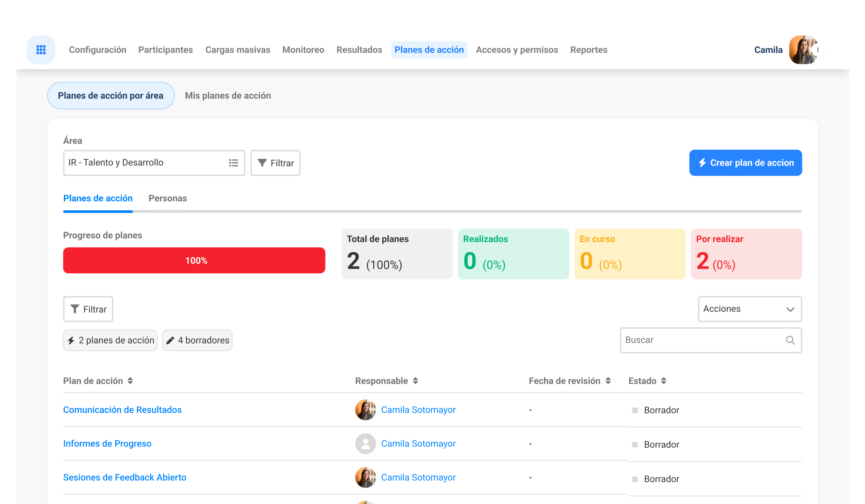Open Camila Sotomayor in Sesiones de Feedback row

tap(418, 477)
